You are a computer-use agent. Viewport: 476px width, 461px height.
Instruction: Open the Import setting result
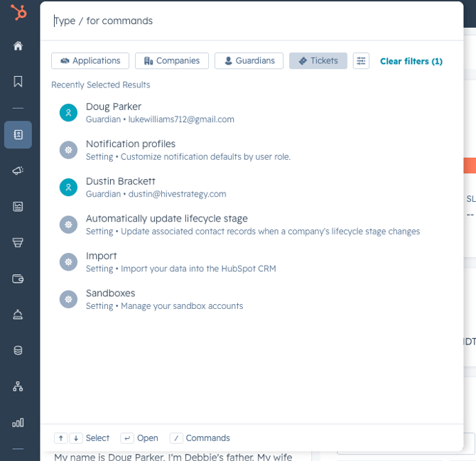click(251, 262)
